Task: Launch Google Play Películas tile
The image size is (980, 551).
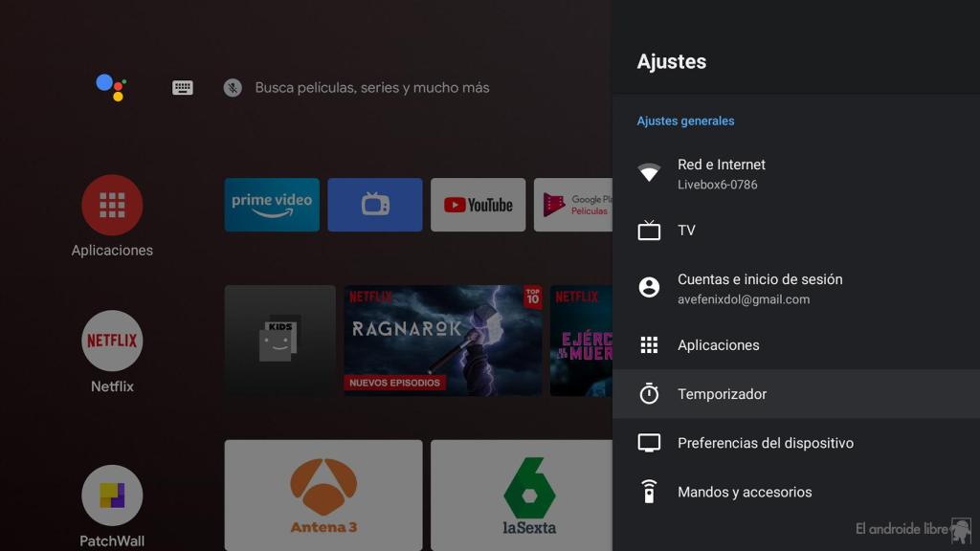Action: 573,205
